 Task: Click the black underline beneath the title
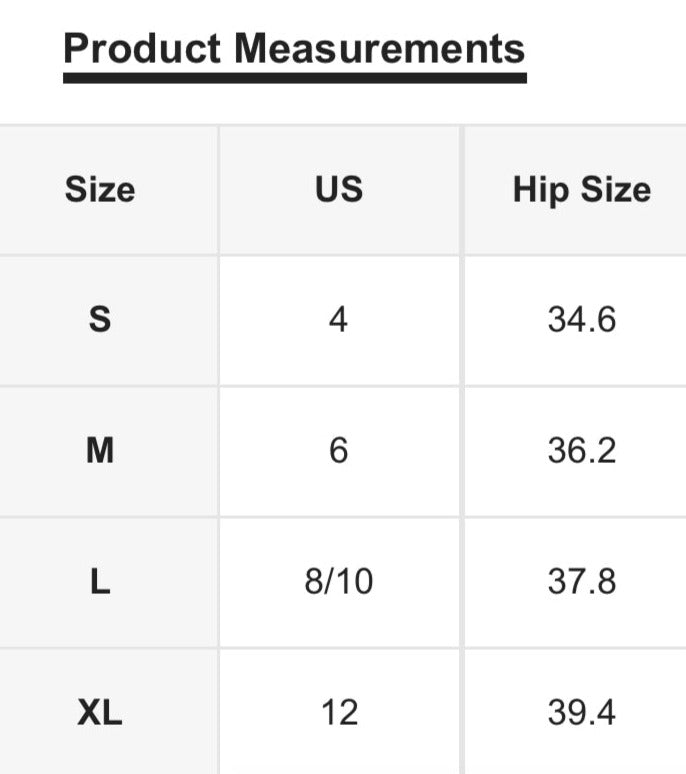tap(294, 77)
